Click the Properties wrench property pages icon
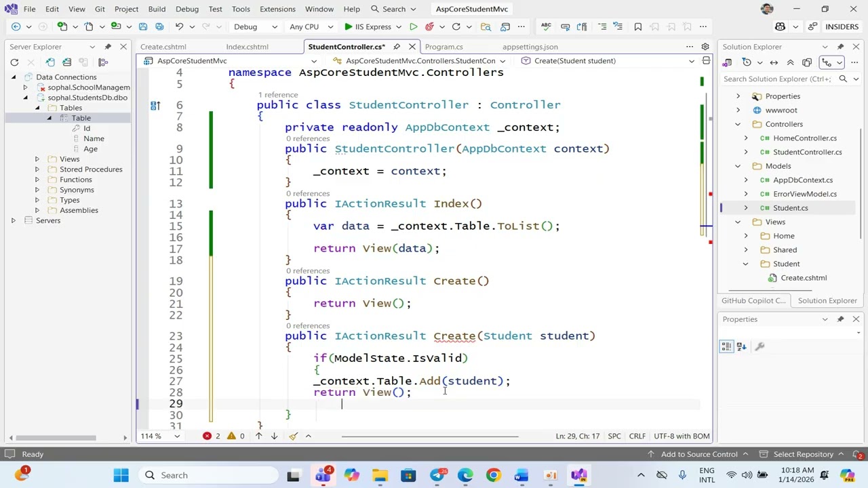 tap(759, 346)
